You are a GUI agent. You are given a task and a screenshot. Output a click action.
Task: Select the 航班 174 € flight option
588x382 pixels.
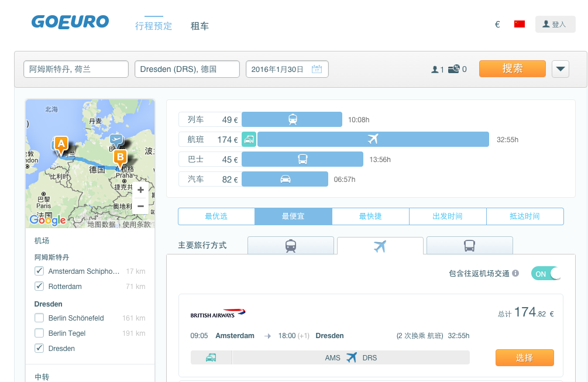click(x=210, y=139)
